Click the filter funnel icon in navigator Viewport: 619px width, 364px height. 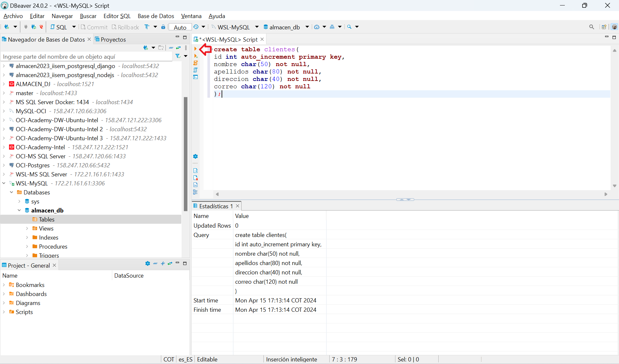tap(178, 56)
